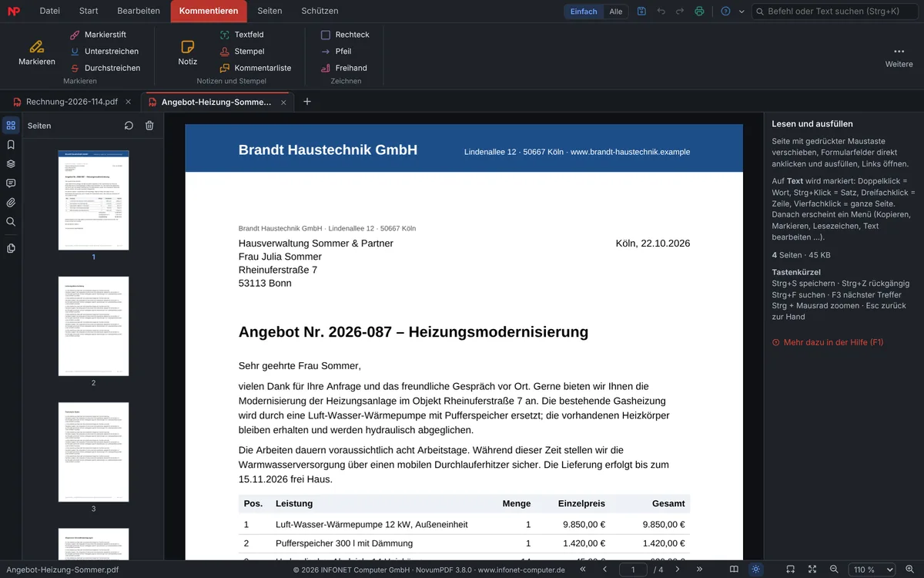Enter fullscreen mode

[x=812, y=570]
